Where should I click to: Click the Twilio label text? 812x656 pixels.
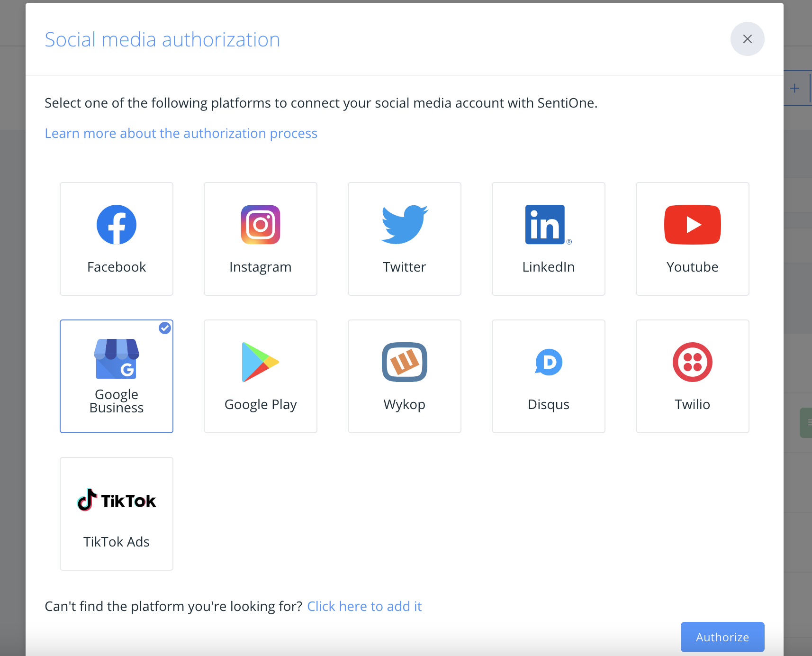click(693, 404)
